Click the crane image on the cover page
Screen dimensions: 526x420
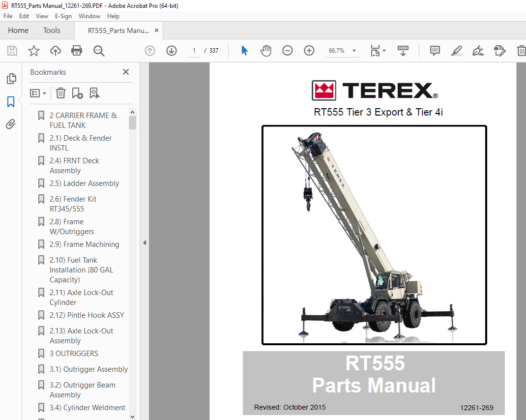[x=374, y=235]
